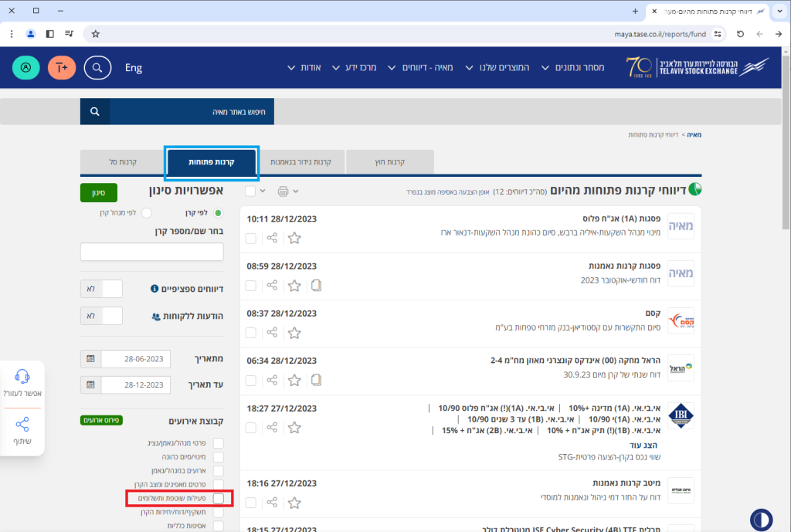Star the Psagot 10:11 report as favorite
791x532 pixels.
(x=294, y=239)
